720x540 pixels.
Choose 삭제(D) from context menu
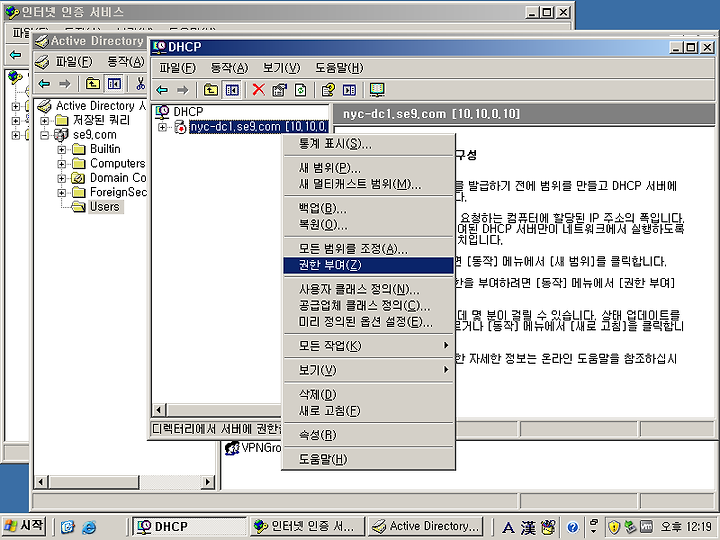click(x=368, y=394)
